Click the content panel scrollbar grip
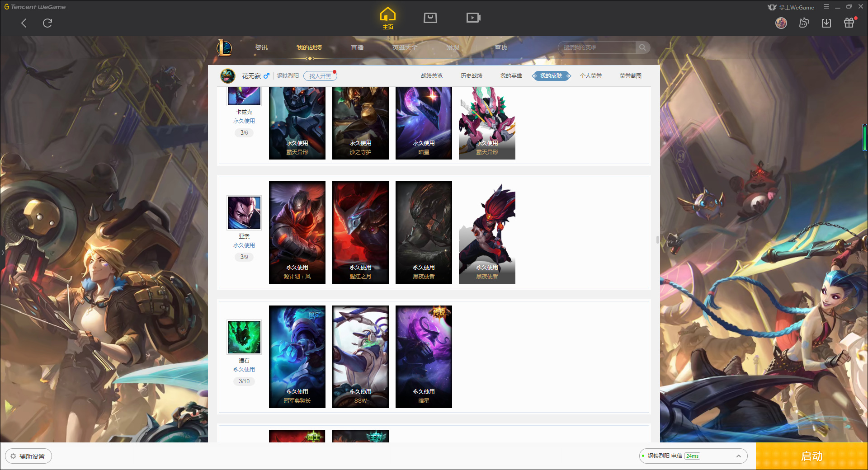 tap(657, 240)
